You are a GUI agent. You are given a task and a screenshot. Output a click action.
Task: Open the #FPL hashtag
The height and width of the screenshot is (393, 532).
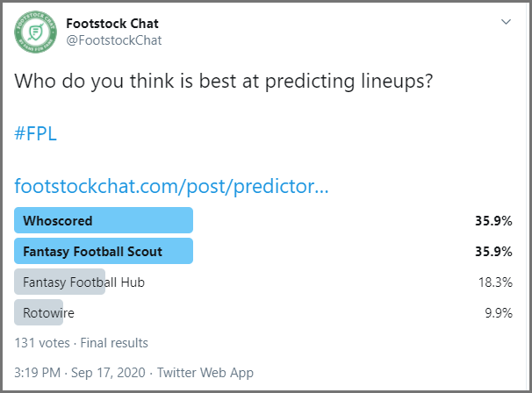[x=35, y=133]
